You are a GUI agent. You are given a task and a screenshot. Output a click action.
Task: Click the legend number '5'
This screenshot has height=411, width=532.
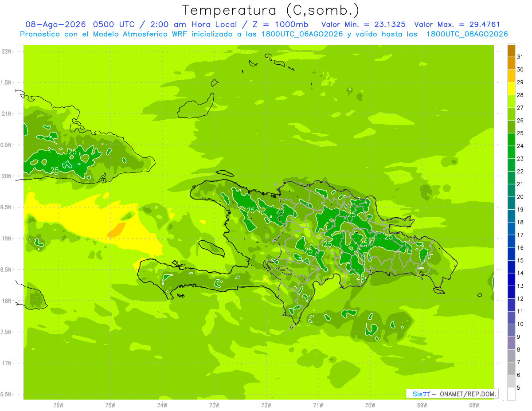point(519,388)
